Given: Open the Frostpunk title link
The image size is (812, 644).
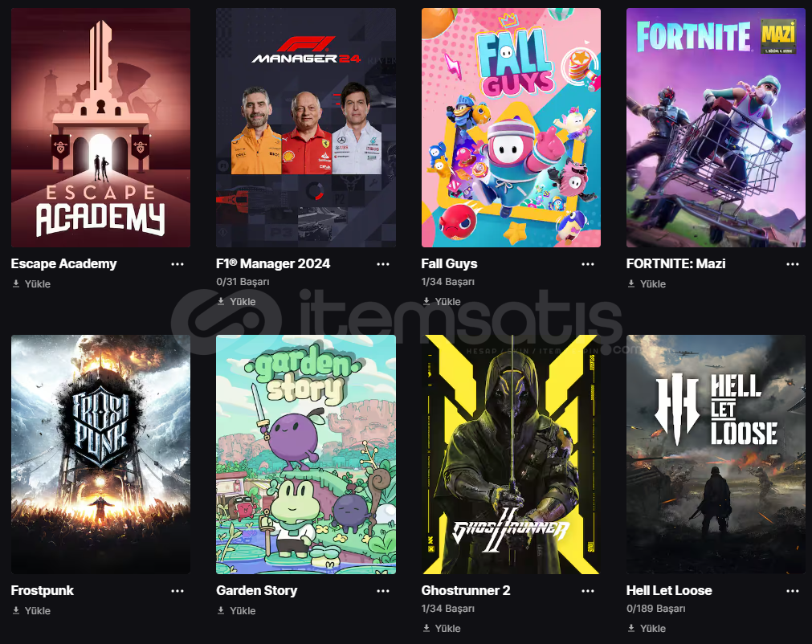Looking at the screenshot, I should 43,590.
